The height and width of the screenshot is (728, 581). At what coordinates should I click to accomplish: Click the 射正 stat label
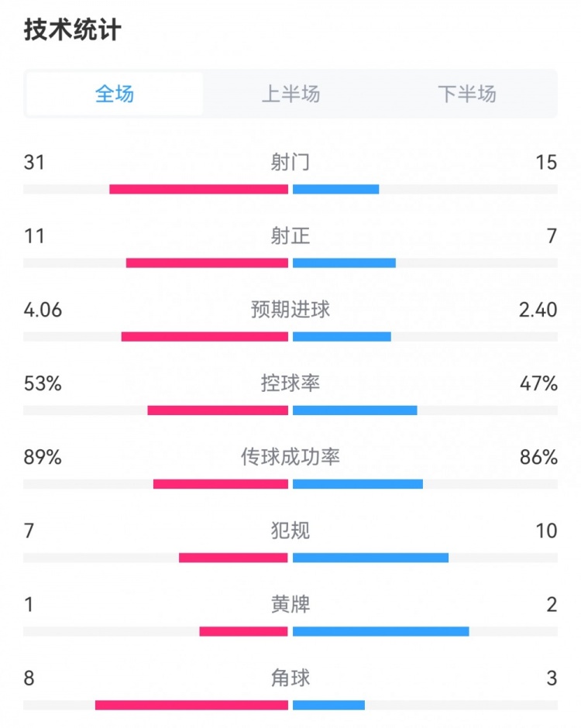tap(290, 235)
